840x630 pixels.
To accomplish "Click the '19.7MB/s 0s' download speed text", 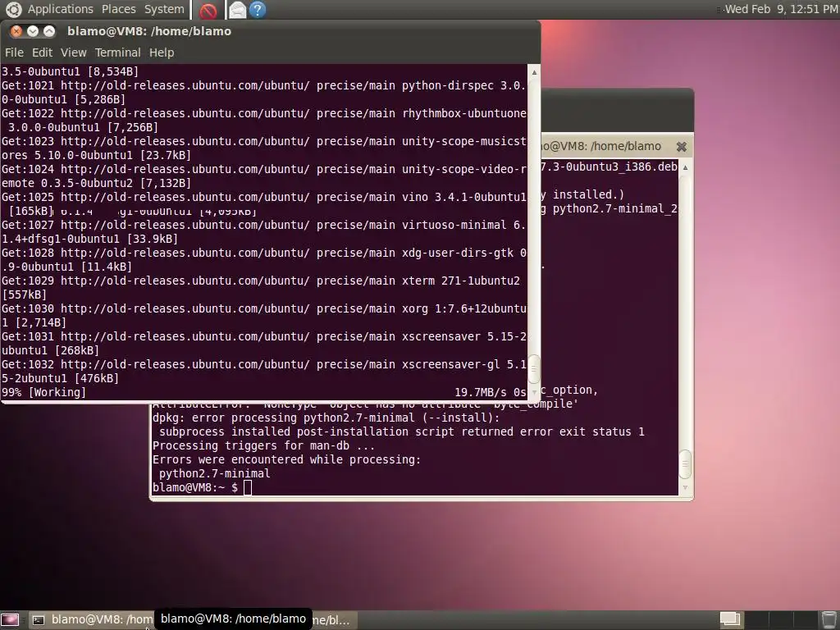I will pos(491,392).
